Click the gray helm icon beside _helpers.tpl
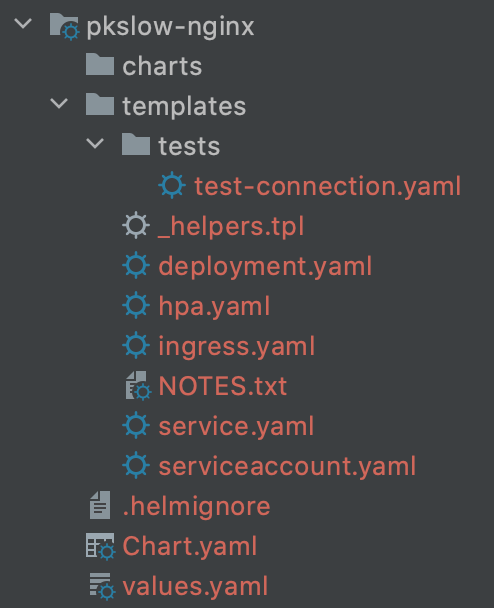Image resolution: width=494 pixels, height=608 pixels. coord(136,225)
